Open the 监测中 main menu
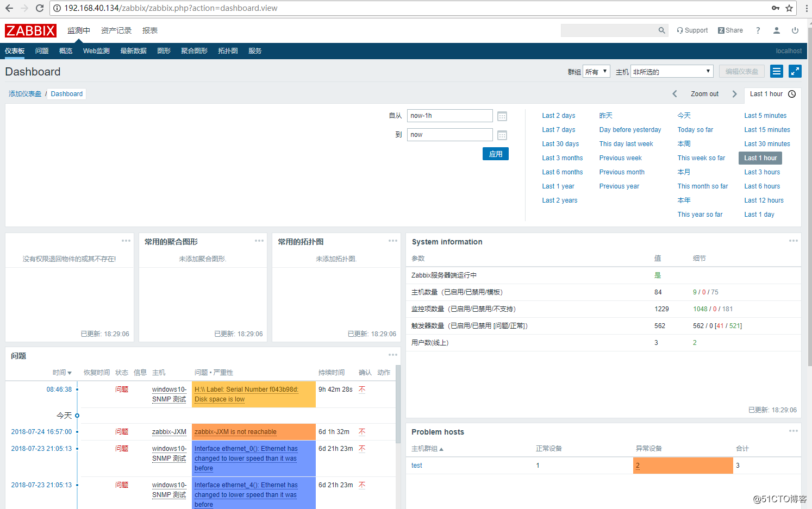 pyautogui.click(x=79, y=30)
